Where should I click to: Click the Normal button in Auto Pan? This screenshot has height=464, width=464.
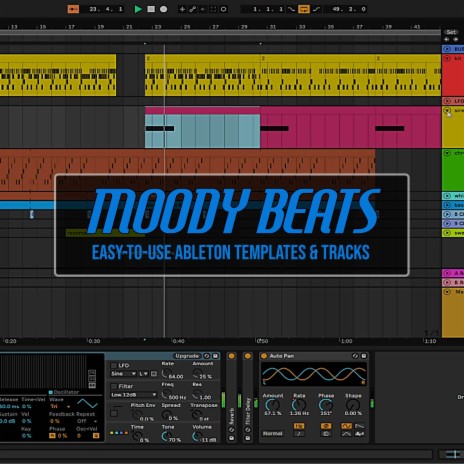(x=272, y=433)
